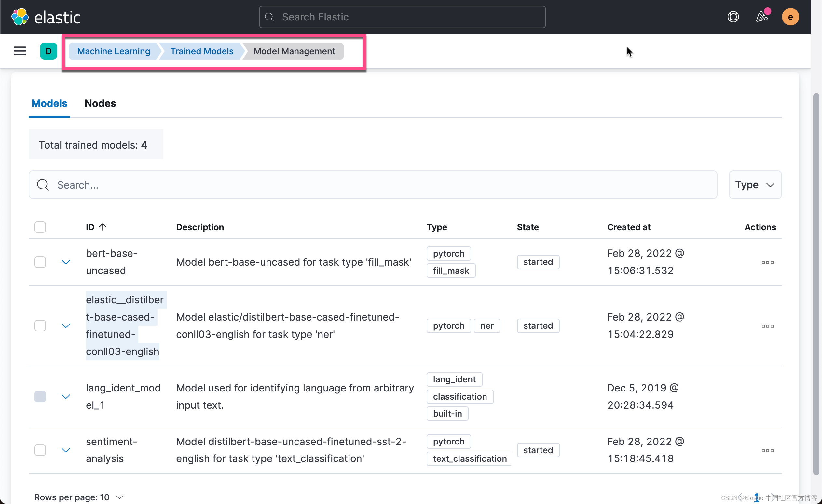Open the newsfeed notifications icon

[x=761, y=17]
